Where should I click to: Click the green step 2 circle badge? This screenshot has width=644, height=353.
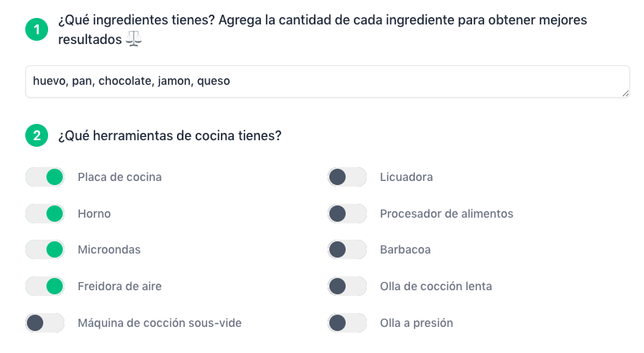(37, 135)
